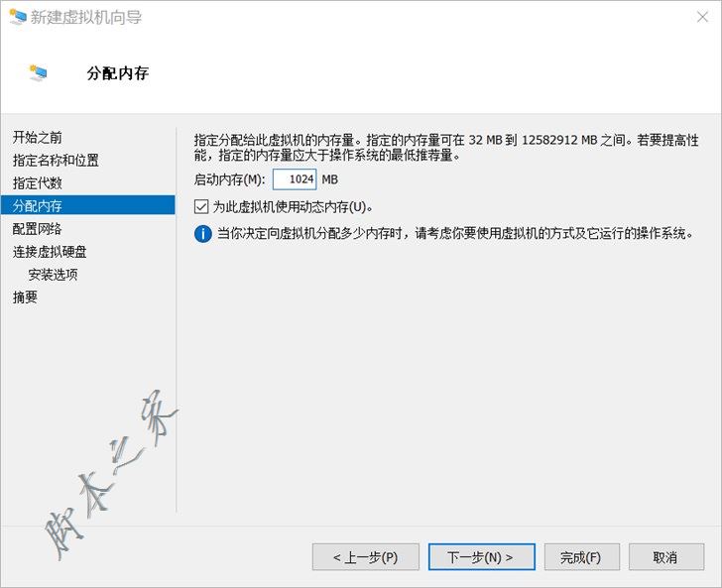722x588 pixels.
Task: Jump to the 摘要 step
Action: (26, 297)
